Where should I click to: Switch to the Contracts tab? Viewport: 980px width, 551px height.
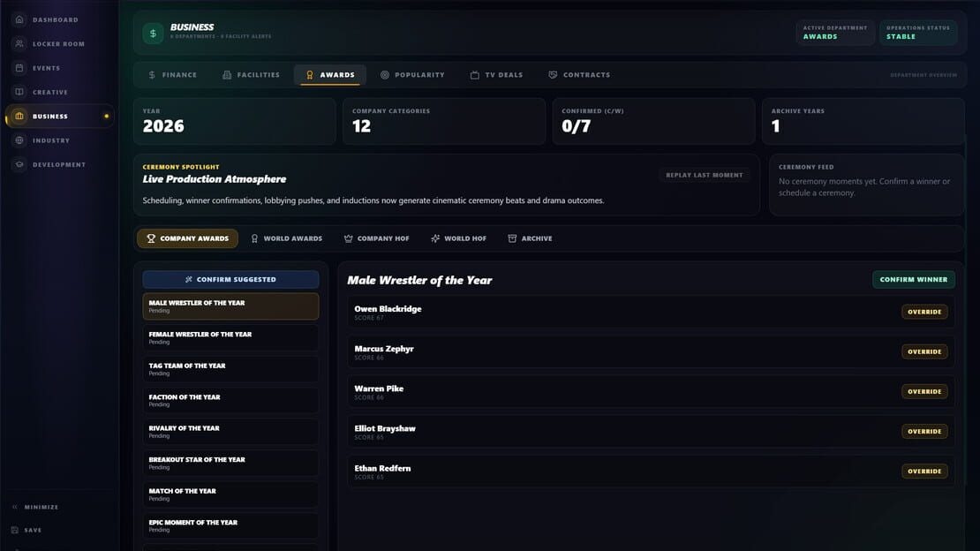coord(579,75)
